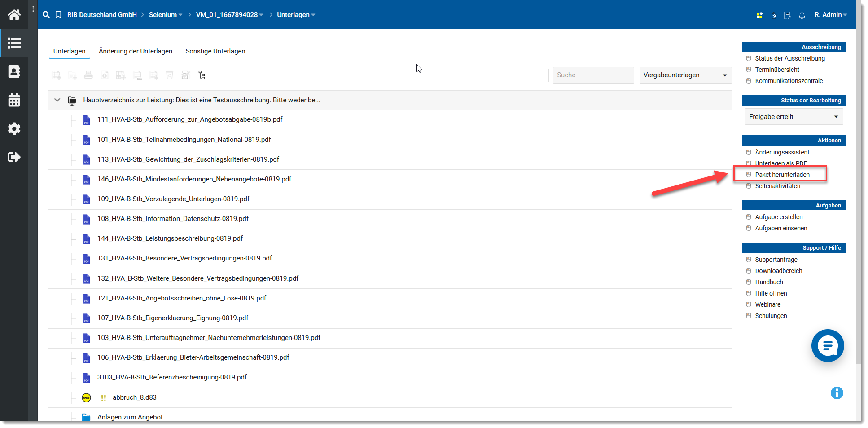Open the Vergabeunterlagen dropdown
The height and width of the screenshot is (428, 868).
pyautogui.click(x=685, y=75)
